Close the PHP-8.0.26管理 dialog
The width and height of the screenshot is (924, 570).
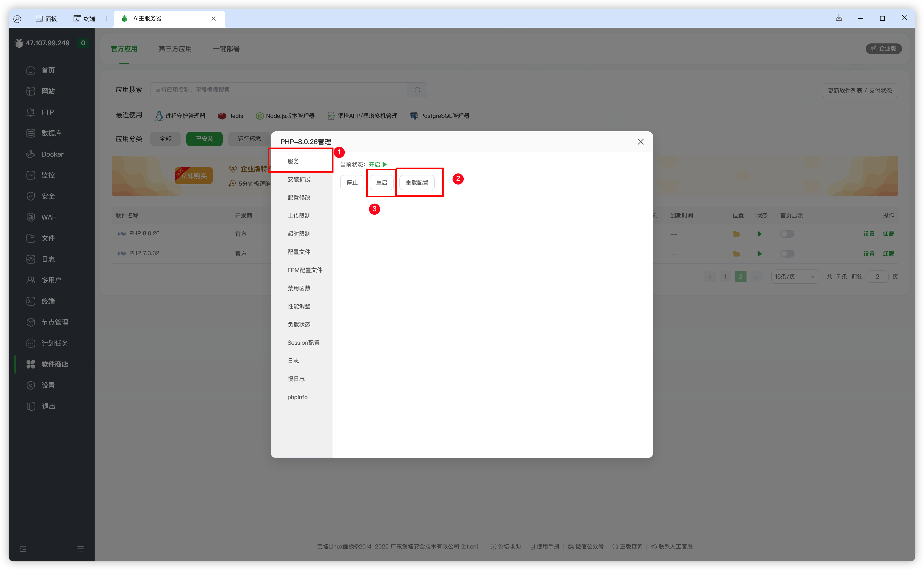pos(640,142)
